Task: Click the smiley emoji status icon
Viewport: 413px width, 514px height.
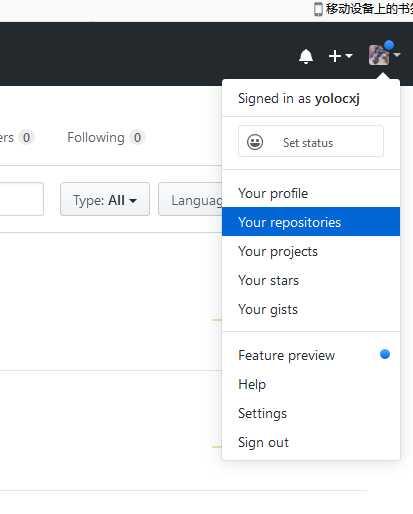Action: [255, 142]
